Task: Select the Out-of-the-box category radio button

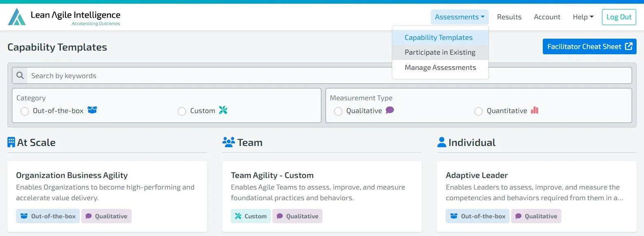Action: [x=25, y=111]
